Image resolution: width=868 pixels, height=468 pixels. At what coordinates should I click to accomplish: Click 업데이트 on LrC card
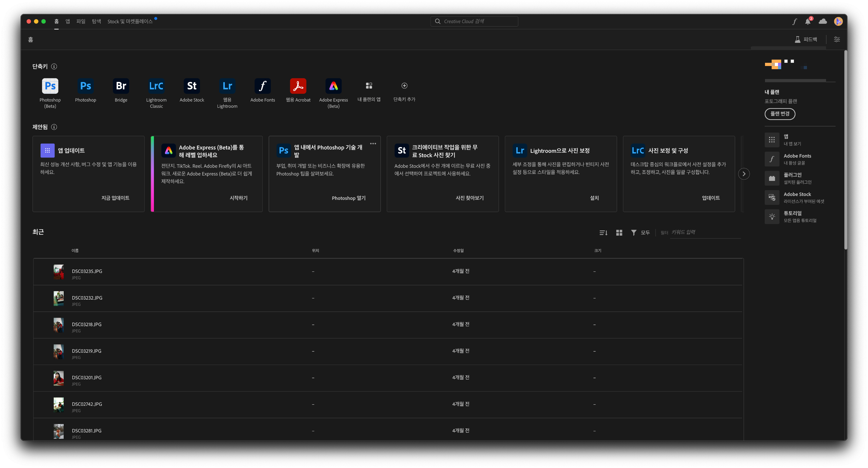pos(711,198)
